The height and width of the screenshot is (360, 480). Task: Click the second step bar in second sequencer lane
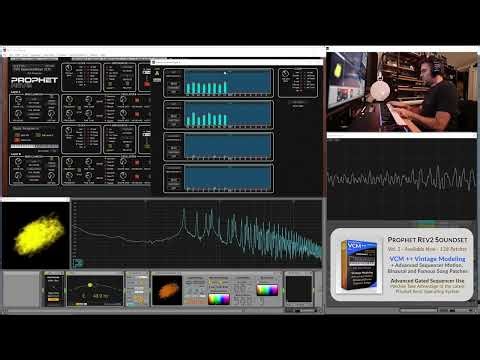pyautogui.click(x=194, y=119)
